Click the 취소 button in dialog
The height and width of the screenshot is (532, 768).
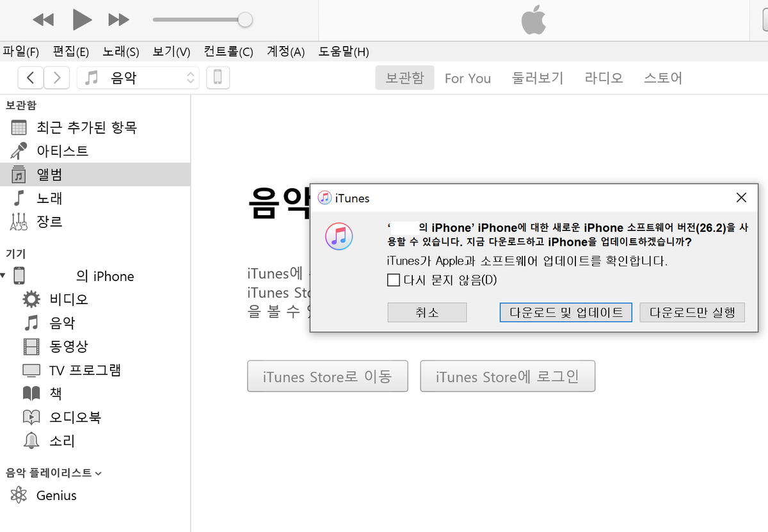427,312
